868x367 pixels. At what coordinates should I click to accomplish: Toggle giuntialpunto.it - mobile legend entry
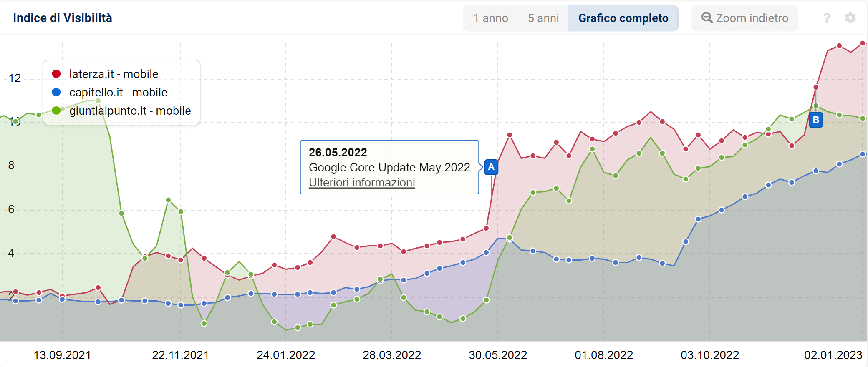coord(121,111)
